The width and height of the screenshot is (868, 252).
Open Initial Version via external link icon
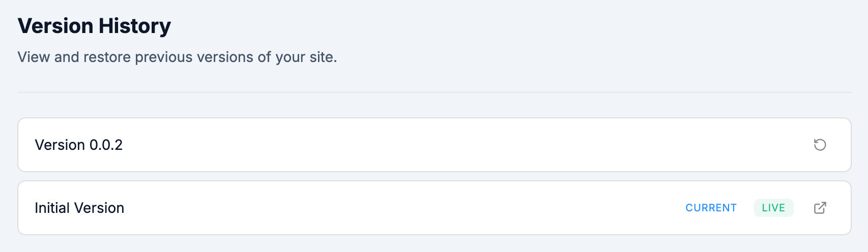[820, 208]
